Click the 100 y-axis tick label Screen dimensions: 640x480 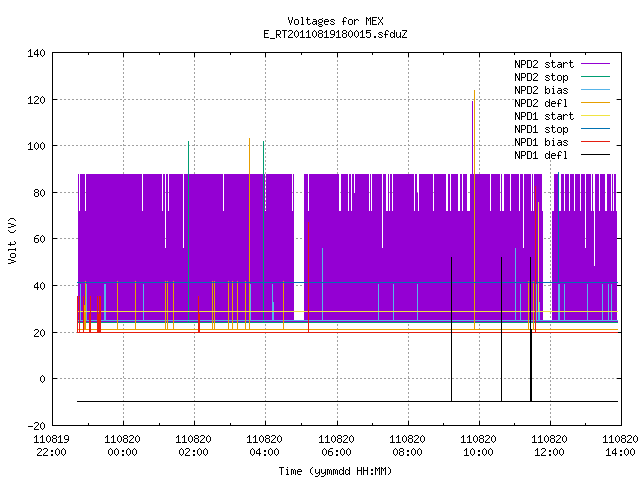(36, 146)
